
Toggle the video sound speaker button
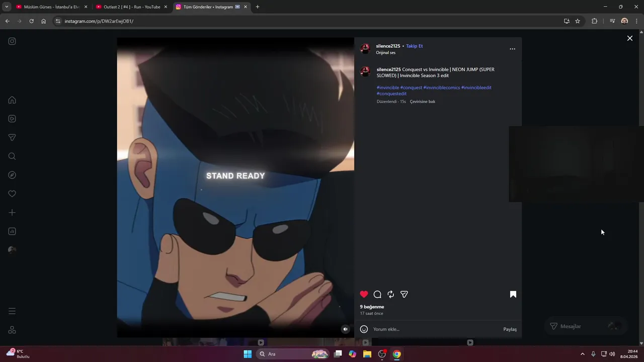pyautogui.click(x=345, y=329)
